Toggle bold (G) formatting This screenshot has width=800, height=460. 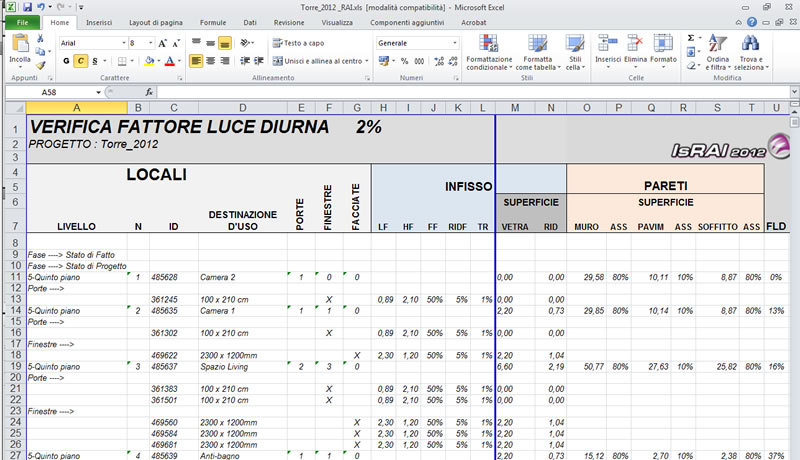(x=67, y=61)
